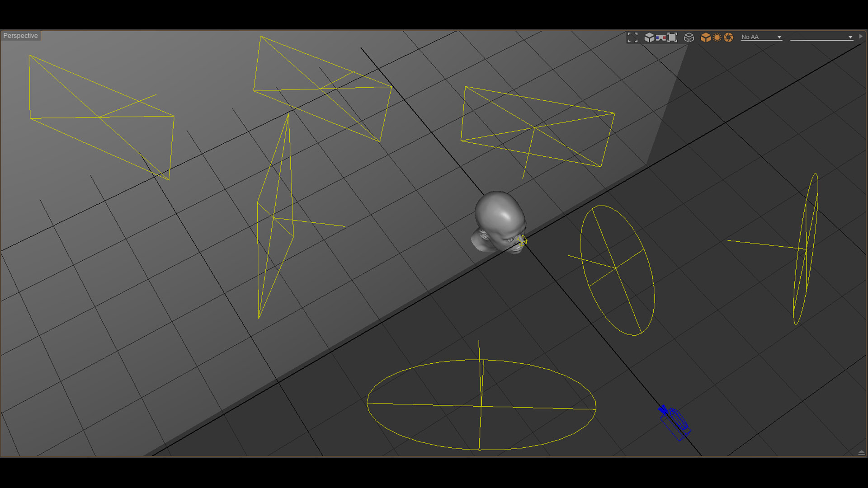Open the empty dropdown beside No AA

pos(821,37)
